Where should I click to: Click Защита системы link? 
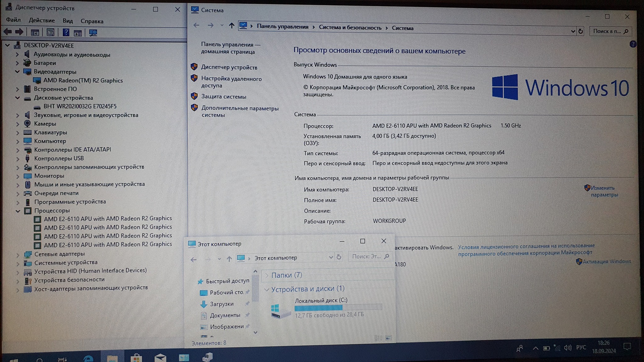pos(224,97)
